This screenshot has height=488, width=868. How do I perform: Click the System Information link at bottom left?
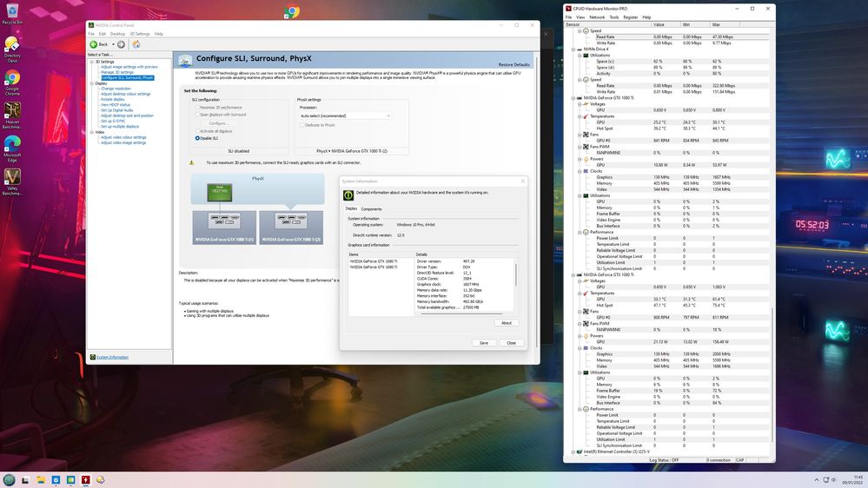112,358
